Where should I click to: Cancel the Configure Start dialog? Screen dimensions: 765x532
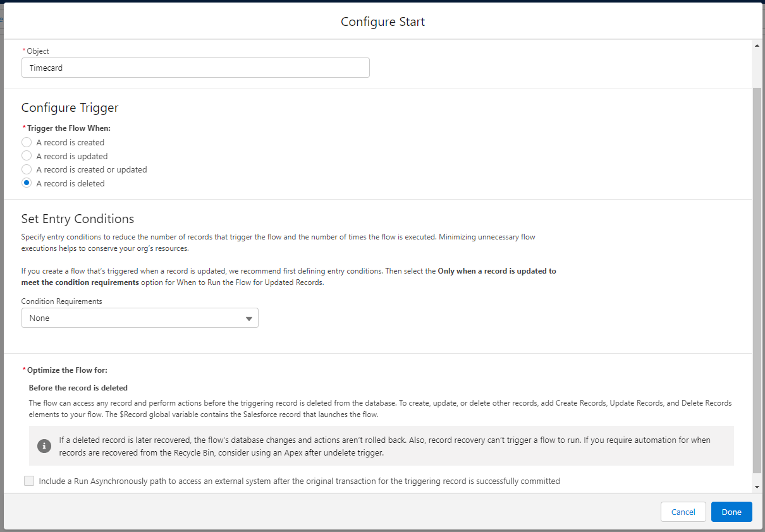(x=683, y=512)
